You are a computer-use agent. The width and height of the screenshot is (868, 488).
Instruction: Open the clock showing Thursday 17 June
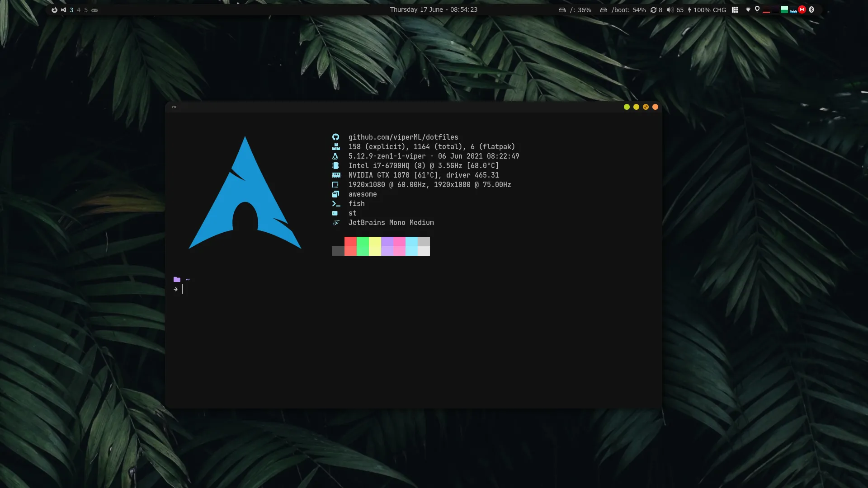(x=433, y=9)
